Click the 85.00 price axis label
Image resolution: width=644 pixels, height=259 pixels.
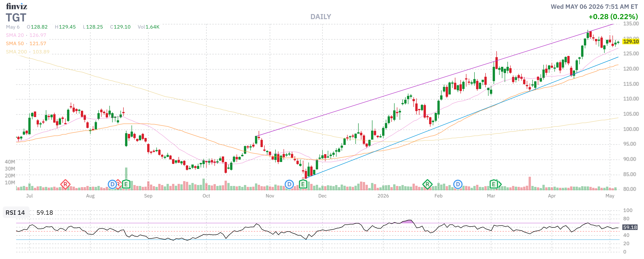629,174
